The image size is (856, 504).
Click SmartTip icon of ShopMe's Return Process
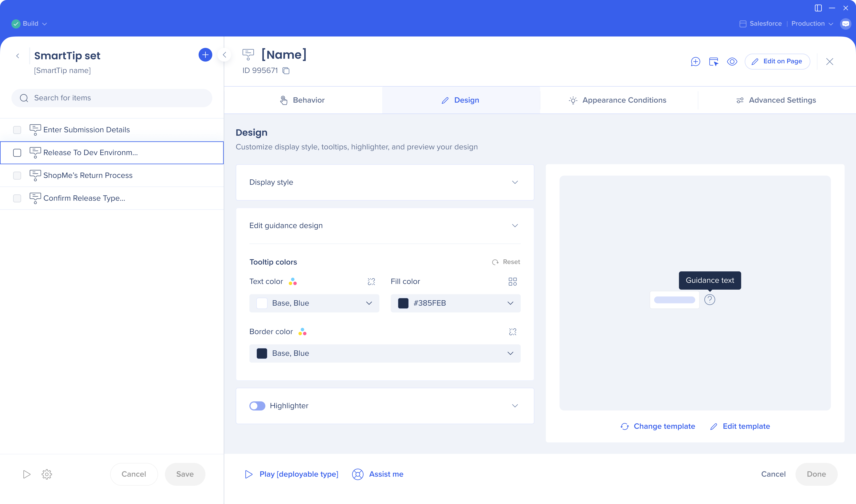click(35, 175)
